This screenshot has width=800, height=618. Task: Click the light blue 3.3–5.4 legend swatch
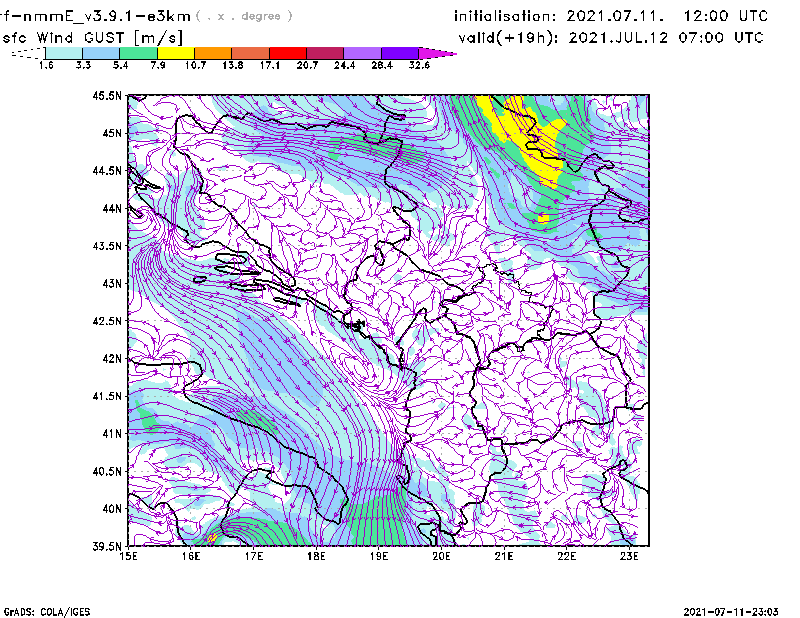[102, 53]
